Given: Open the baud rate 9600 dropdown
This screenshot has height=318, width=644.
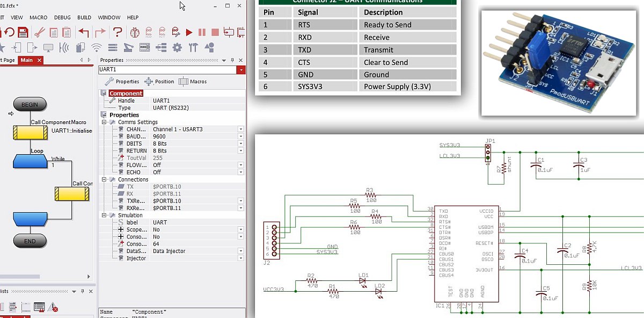Looking at the screenshot, I should [241, 136].
